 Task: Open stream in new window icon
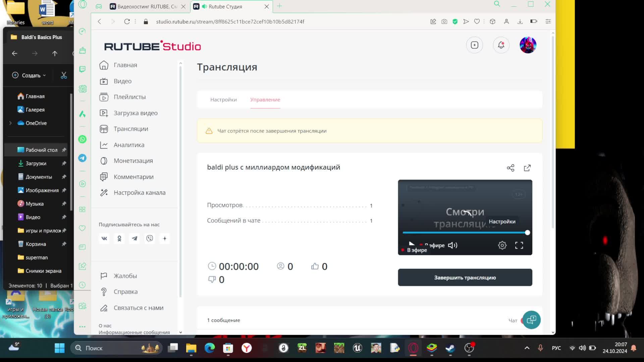coord(527,168)
